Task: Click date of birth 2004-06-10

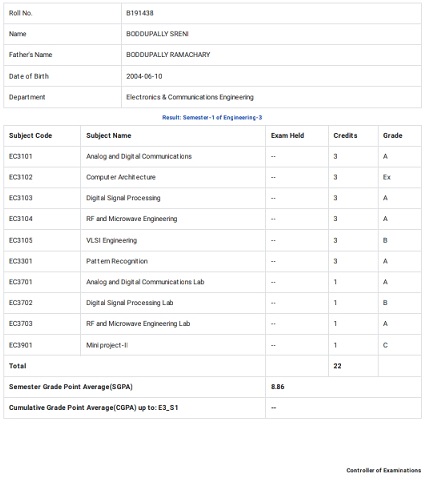Action: click(144, 76)
